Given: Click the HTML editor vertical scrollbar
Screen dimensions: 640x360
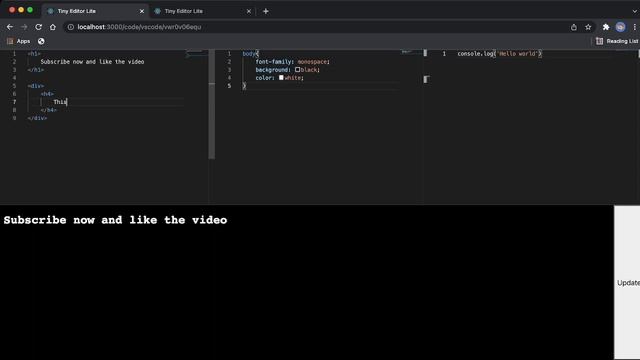Looking at the screenshot, I should tap(211, 104).
